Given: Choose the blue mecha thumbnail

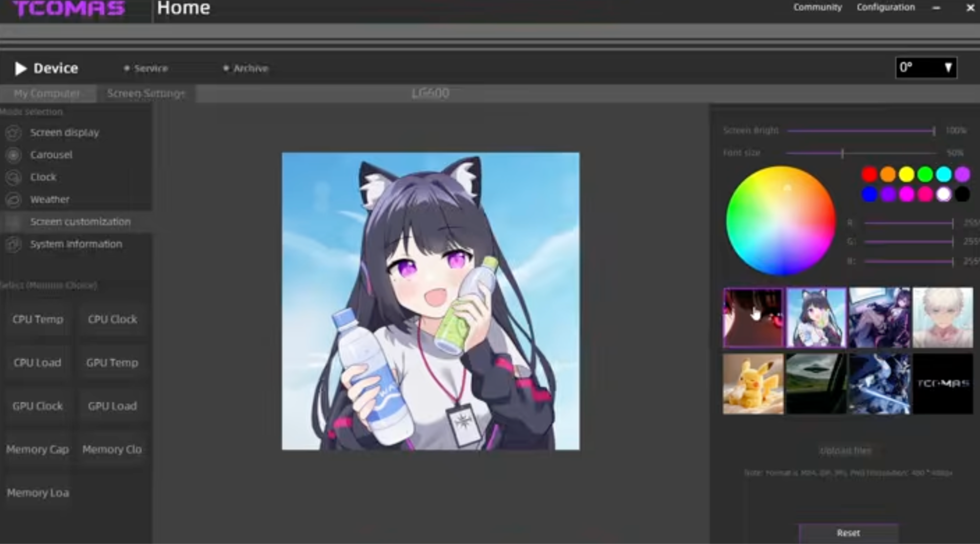Looking at the screenshot, I should pos(879,384).
